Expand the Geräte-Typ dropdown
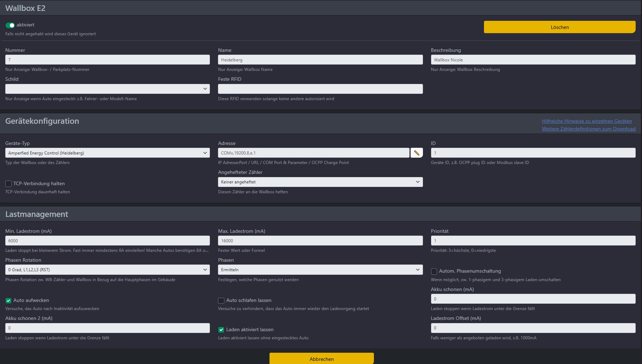Viewport: 642px width, 364px height. [x=107, y=153]
